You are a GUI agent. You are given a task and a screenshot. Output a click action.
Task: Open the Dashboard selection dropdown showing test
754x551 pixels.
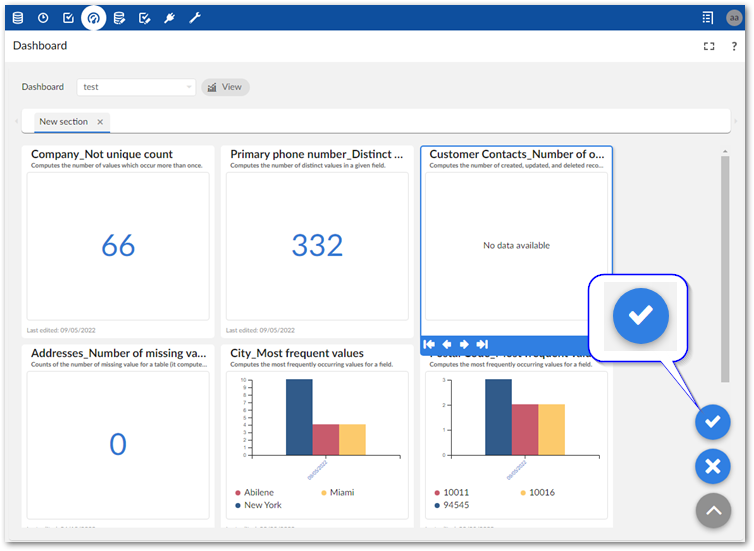(136, 87)
